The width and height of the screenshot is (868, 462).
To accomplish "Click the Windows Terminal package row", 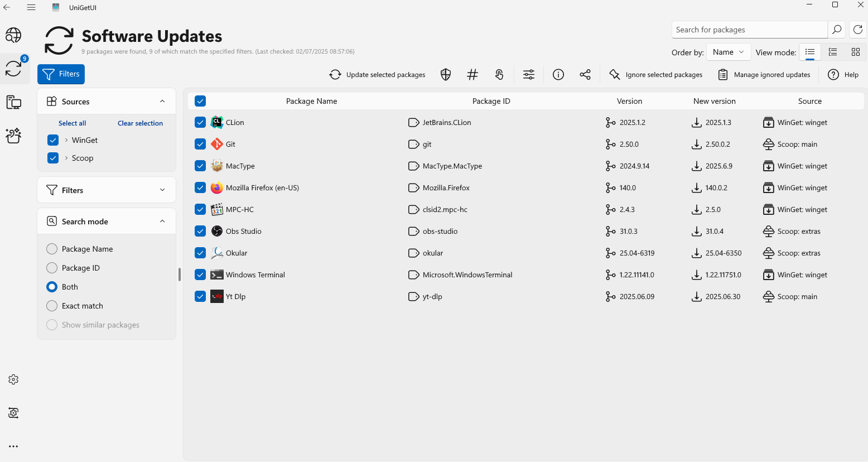I will (525, 275).
